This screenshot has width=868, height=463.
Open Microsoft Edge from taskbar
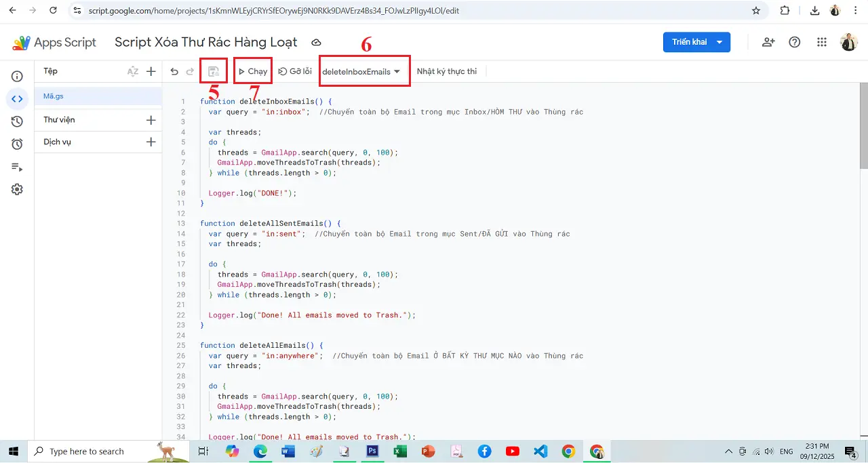[x=260, y=451]
